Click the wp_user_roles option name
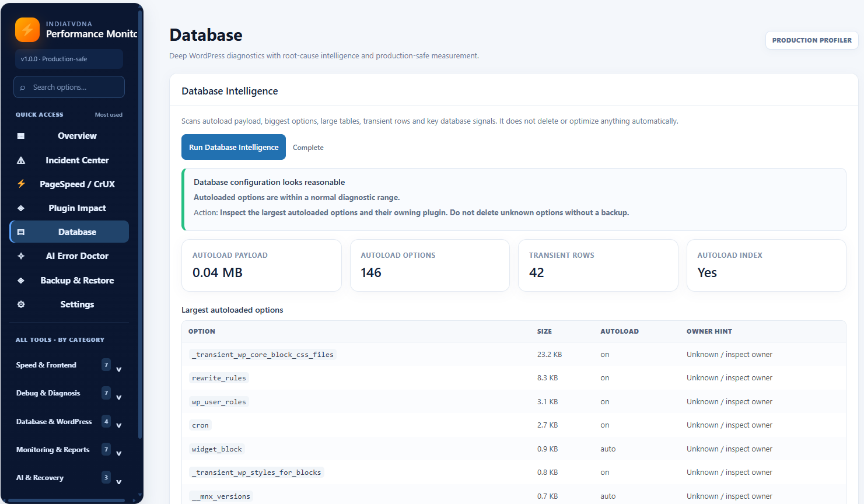The height and width of the screenshot is (504, 864). coord(219,402)
